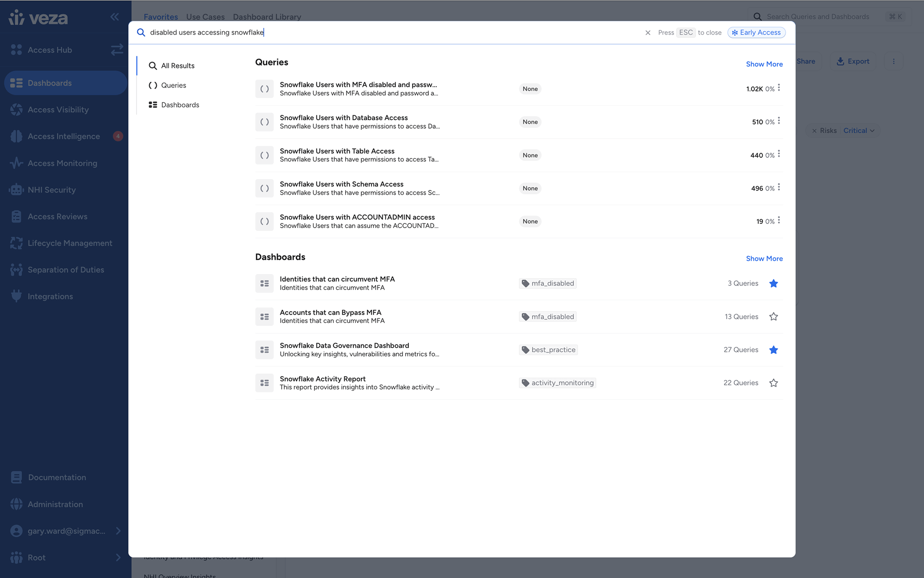Click best_practice tag

(x=548, y=350)
